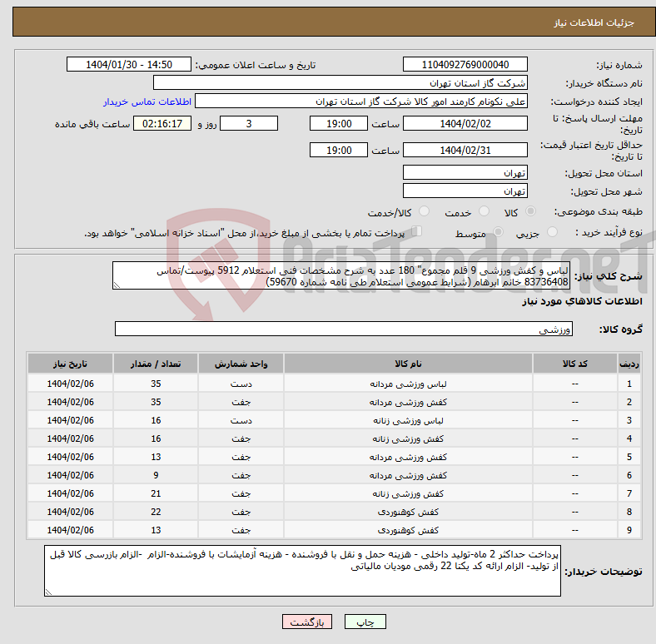Click unit دست in row 1

pyautogui.click(x=241, y=384)
